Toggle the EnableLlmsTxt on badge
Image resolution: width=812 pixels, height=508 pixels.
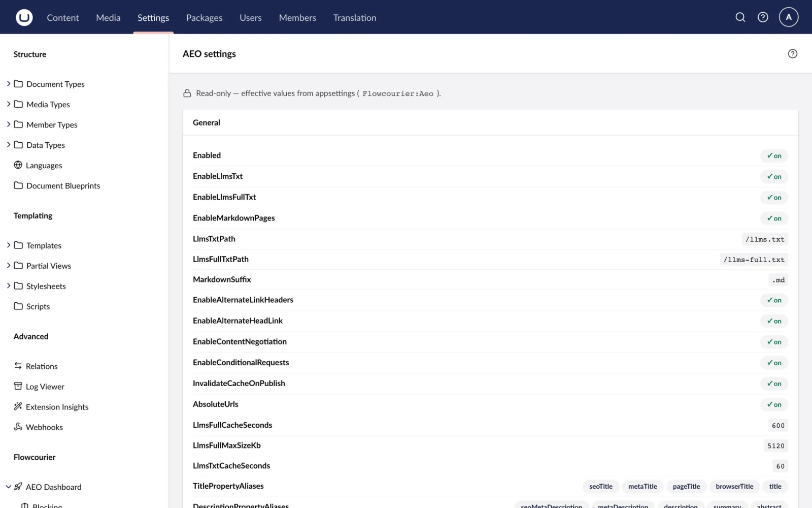pyautogui.click(x=774, y=177)
